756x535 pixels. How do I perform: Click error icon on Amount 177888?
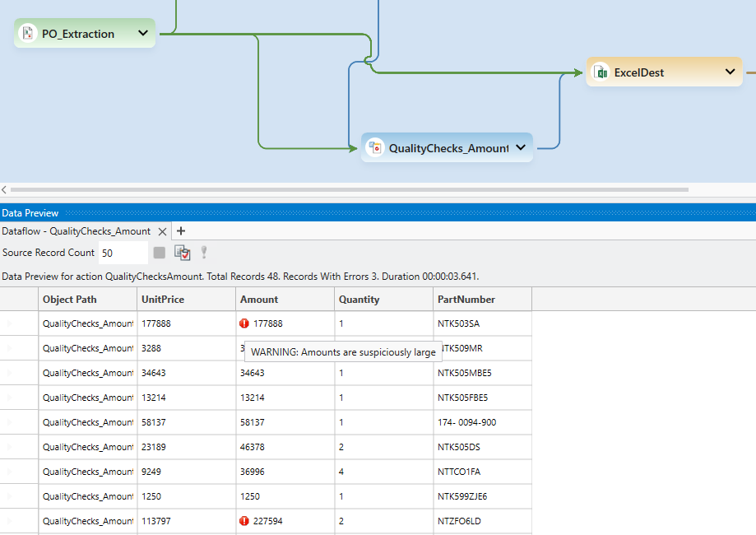244,323
